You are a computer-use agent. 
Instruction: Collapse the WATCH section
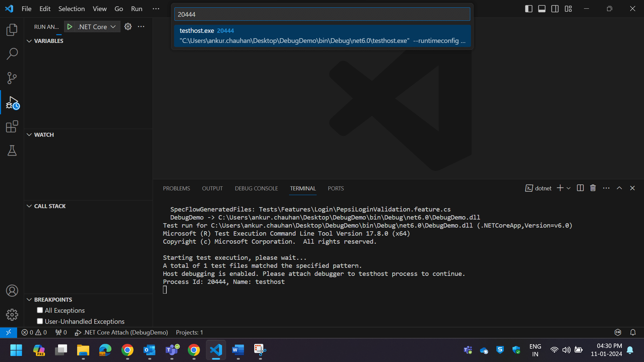(x=29, y=135)
